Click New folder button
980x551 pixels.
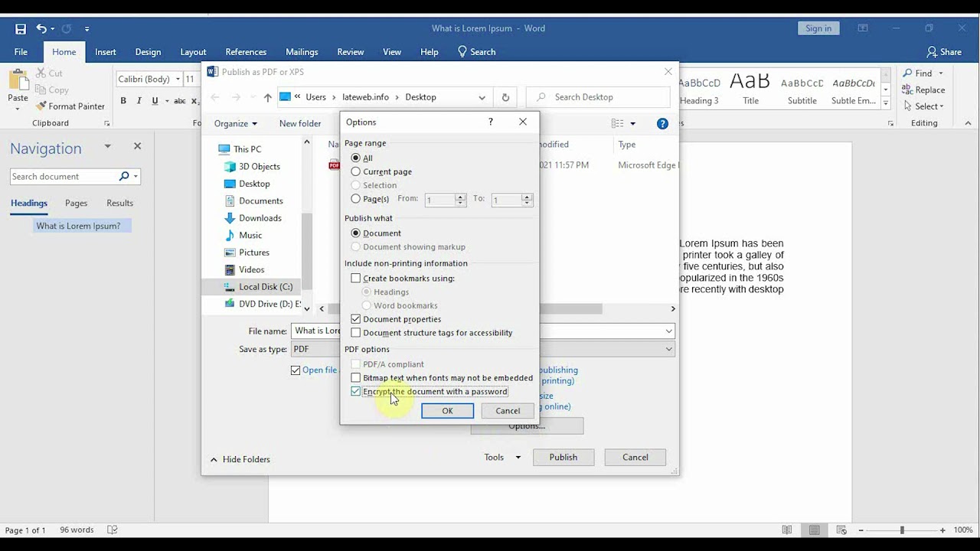300,123
